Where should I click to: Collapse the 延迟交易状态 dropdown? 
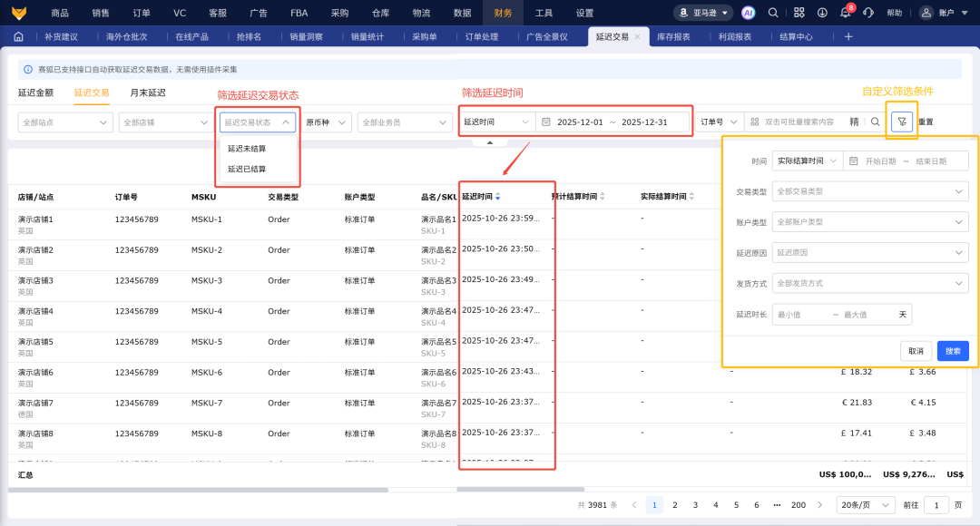coord(258,122)
